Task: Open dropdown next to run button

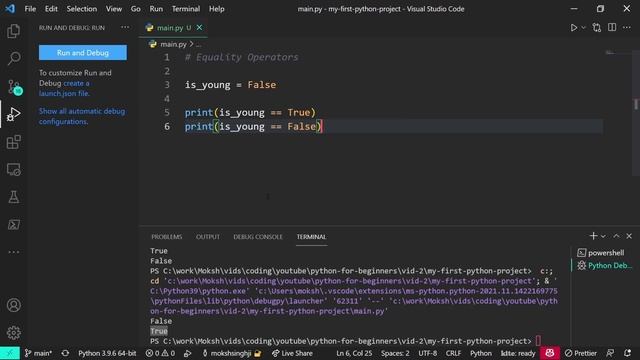Action: tap(583, 28)
